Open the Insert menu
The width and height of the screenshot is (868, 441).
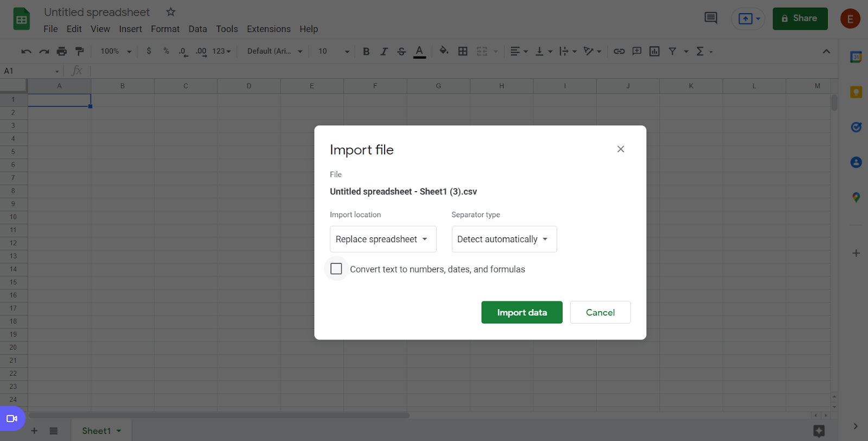point(130,29)
